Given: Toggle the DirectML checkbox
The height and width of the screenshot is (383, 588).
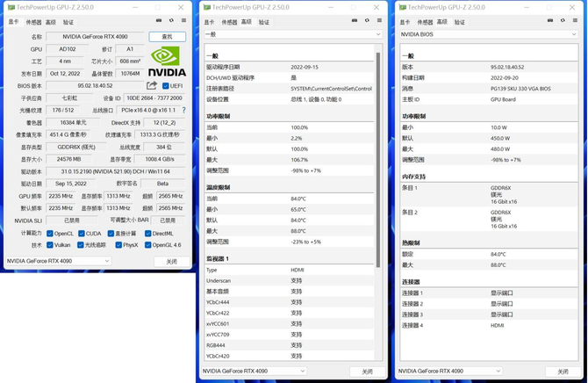Looking at the screenshot, I should (x=147, y=234).
